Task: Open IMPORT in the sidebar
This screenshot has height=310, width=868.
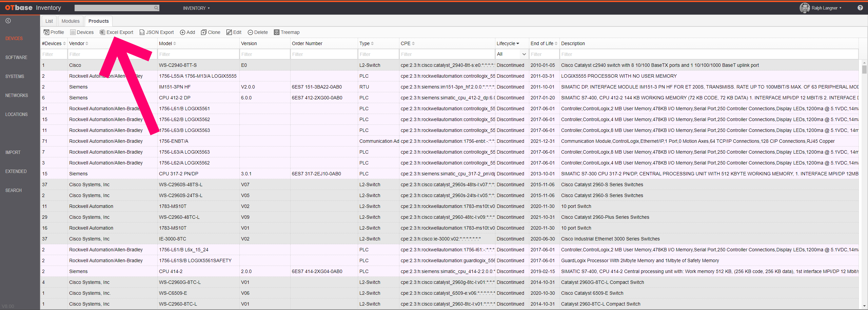Action: coord(13,152)
